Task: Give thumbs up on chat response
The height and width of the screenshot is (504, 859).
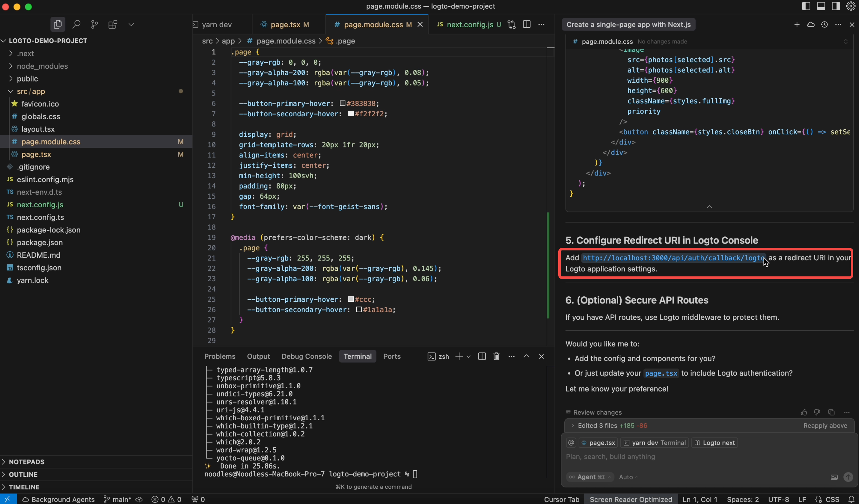Action: (x=804, y=412)
